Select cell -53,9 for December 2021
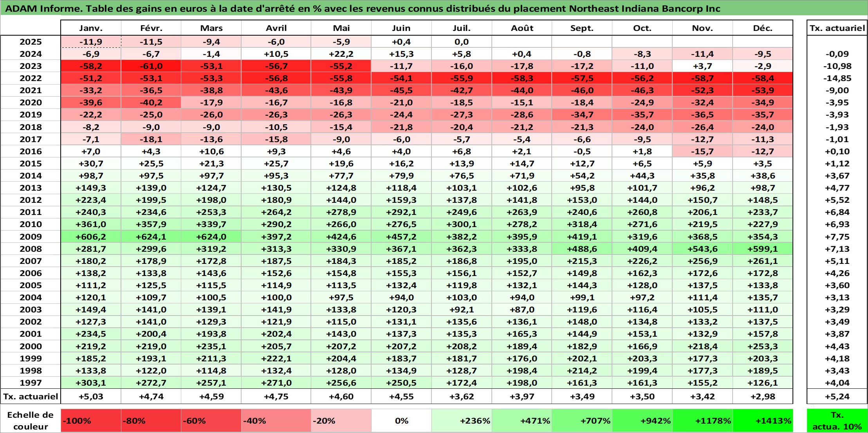The image size is (868, 433). [763, 90]
